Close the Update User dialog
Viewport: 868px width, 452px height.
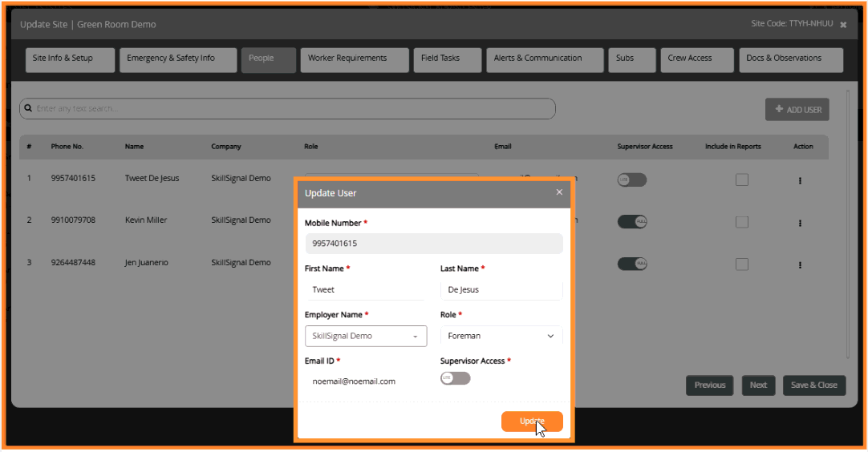[559, 192]
